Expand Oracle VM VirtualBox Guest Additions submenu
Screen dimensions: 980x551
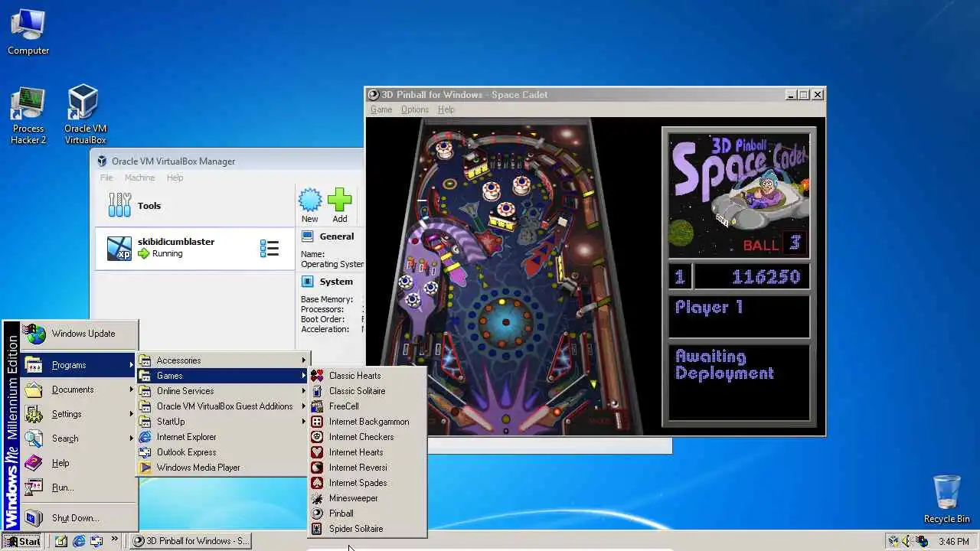pyautogui.click(x=222, y=406)
